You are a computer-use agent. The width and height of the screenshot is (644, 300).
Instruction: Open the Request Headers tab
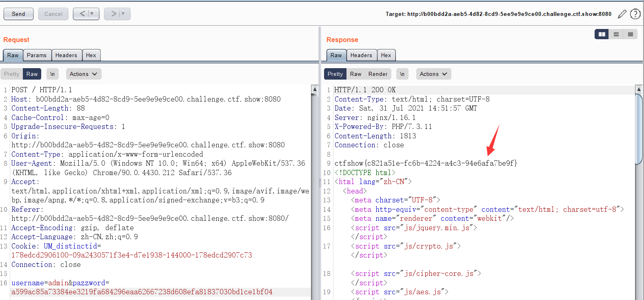tap(66, 55)
